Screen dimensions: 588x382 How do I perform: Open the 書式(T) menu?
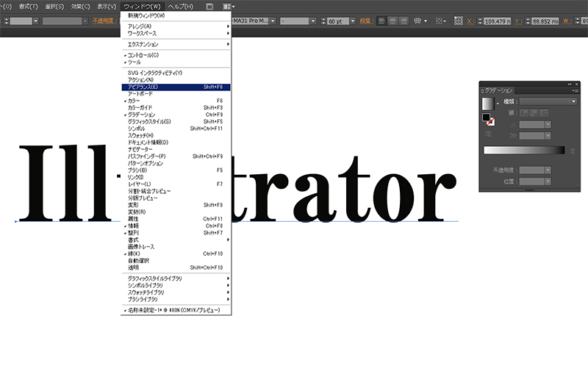pos(28,7)
